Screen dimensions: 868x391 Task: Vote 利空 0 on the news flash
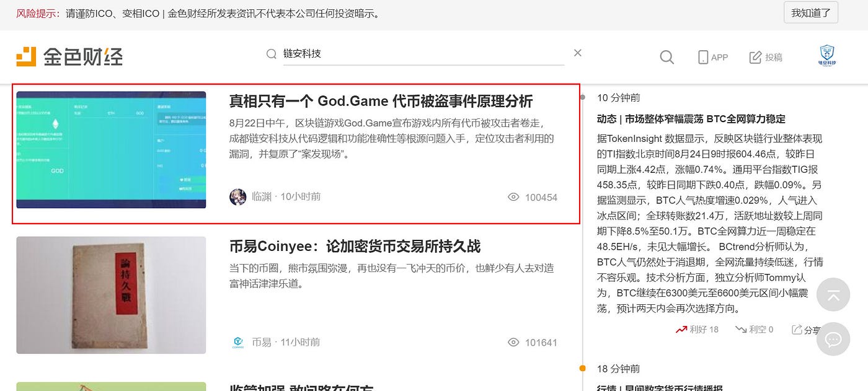pos(754,329)
